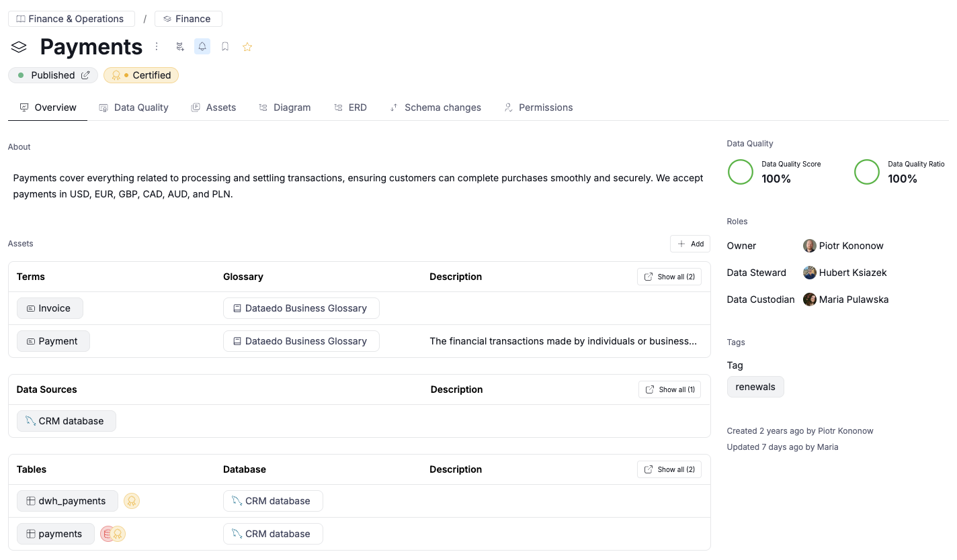Open Finance & Operations breadcrumb
Image resolution: width=957 pixels, height=560 pixels.
pos(71,19)
